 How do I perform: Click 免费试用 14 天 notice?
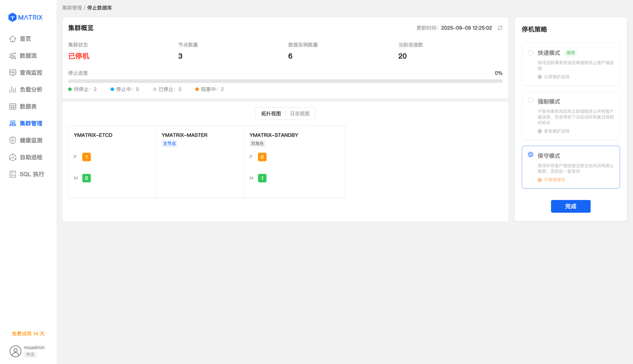[x=28, y=334]
